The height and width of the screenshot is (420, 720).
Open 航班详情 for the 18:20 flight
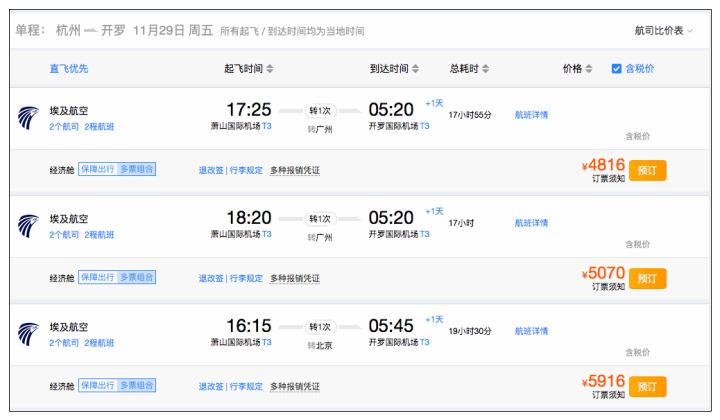(531, 223)
